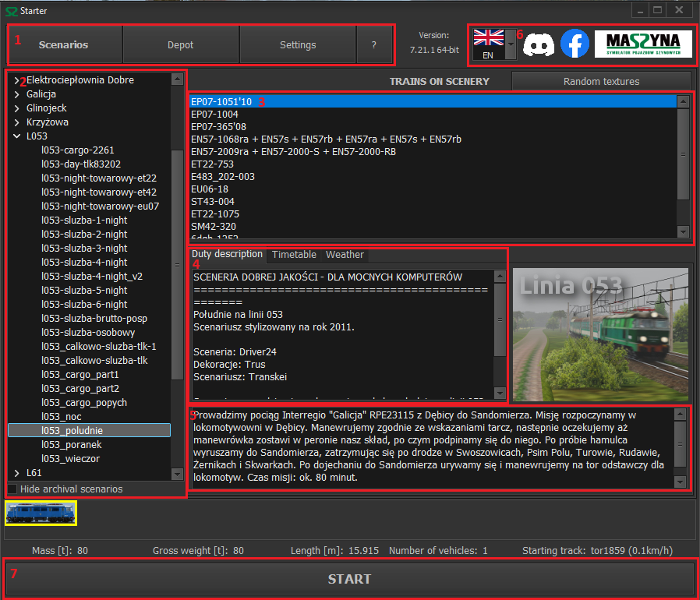Click the Linia 053 scenery preview image

point(600,334)
